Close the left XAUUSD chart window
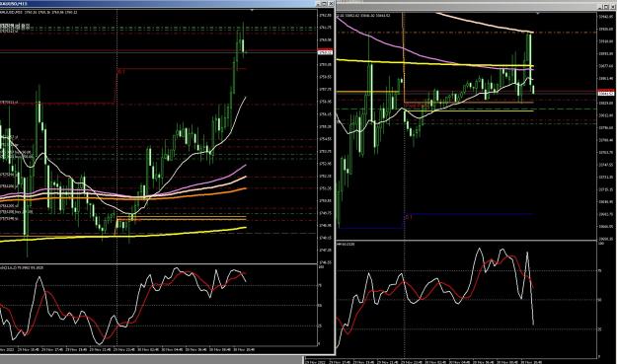The width and height of the screenshot is (617, 364). pos(331,4)
